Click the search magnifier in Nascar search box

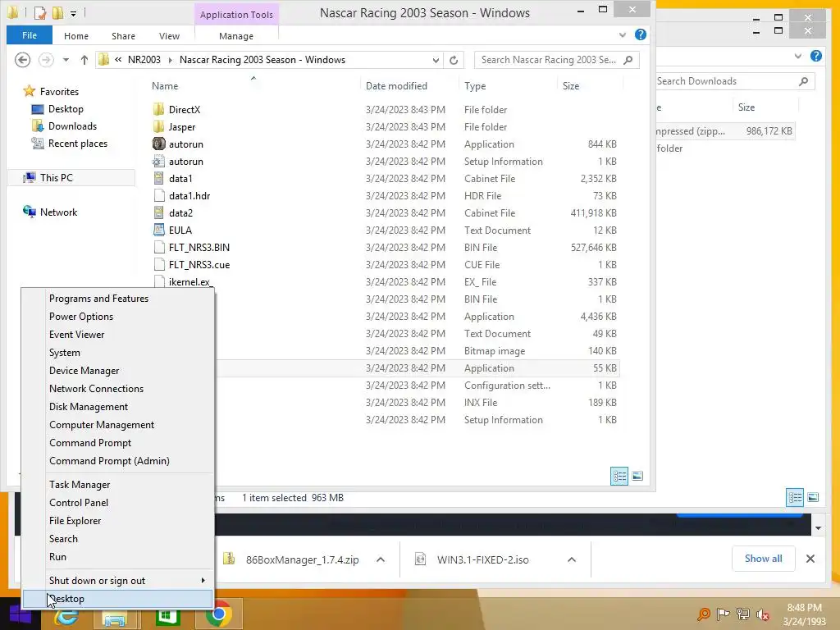coord(628,60)
